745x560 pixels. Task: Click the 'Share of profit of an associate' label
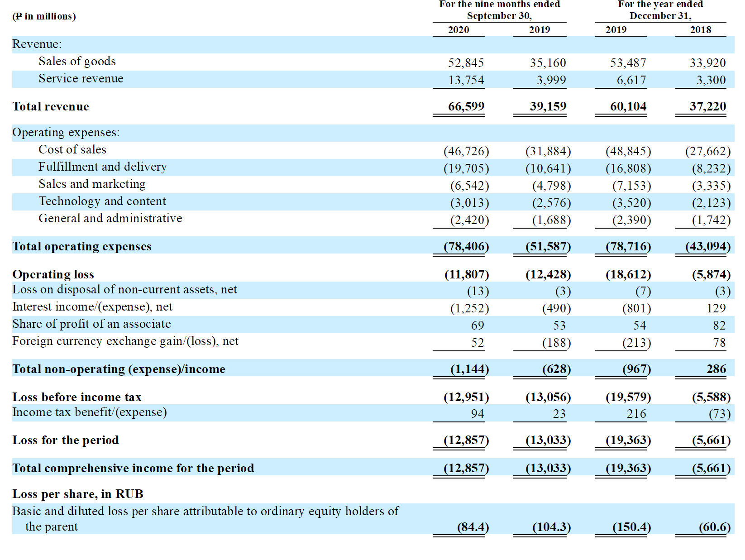[x=91, y=324]
